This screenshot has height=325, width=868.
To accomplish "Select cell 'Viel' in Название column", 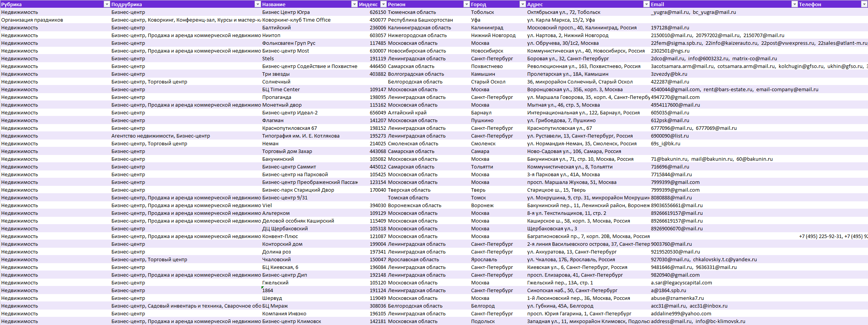I will (309, 205).
